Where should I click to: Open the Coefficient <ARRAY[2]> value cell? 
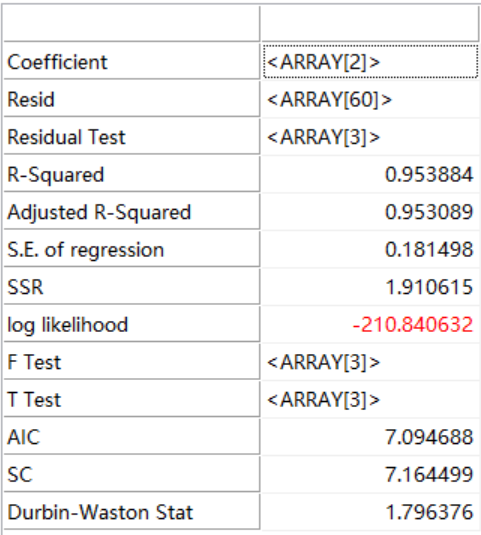tap(370, 62)
